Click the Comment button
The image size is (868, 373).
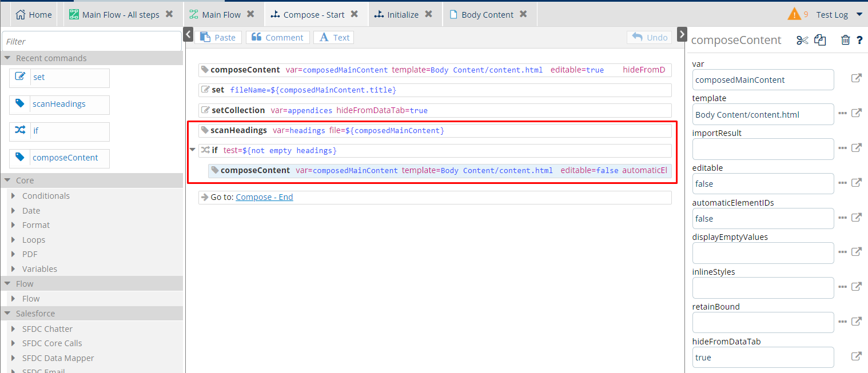[x=278, y=37]
